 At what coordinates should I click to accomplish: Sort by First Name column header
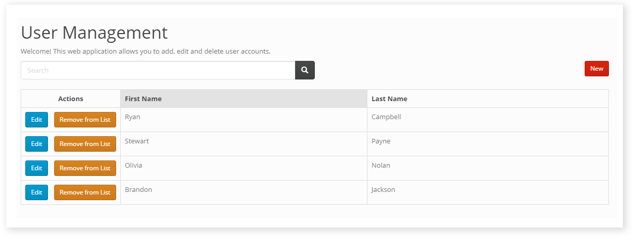[143, 99]
